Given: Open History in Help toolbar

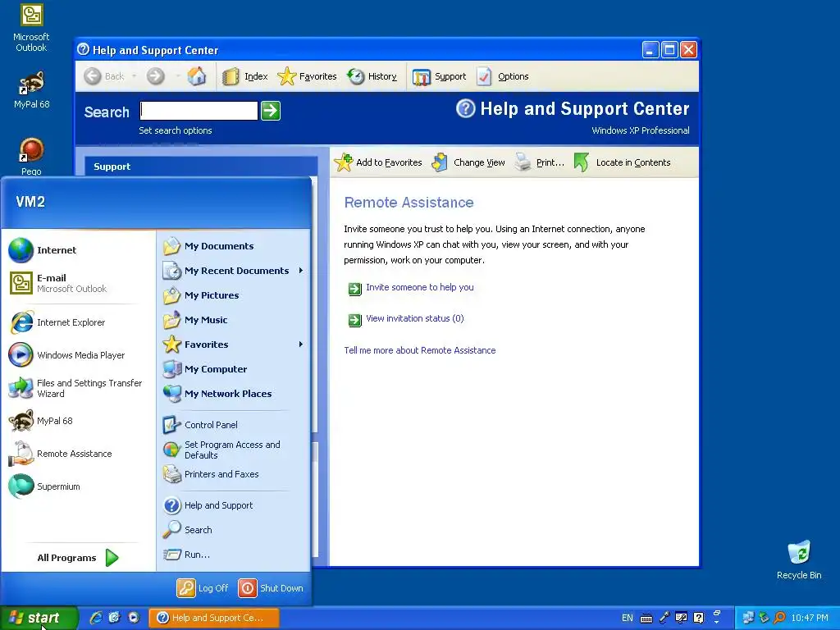Looking at the screenshot, I should tap(372, 76).
